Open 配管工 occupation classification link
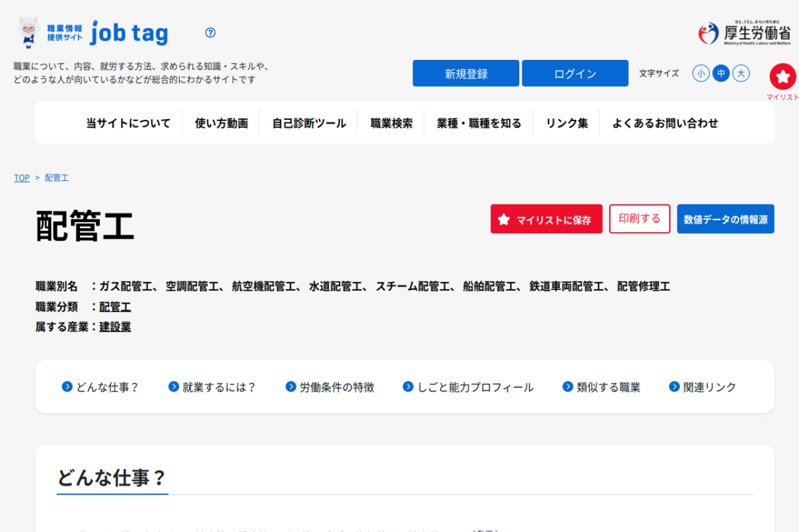 [x=115, y=307]
